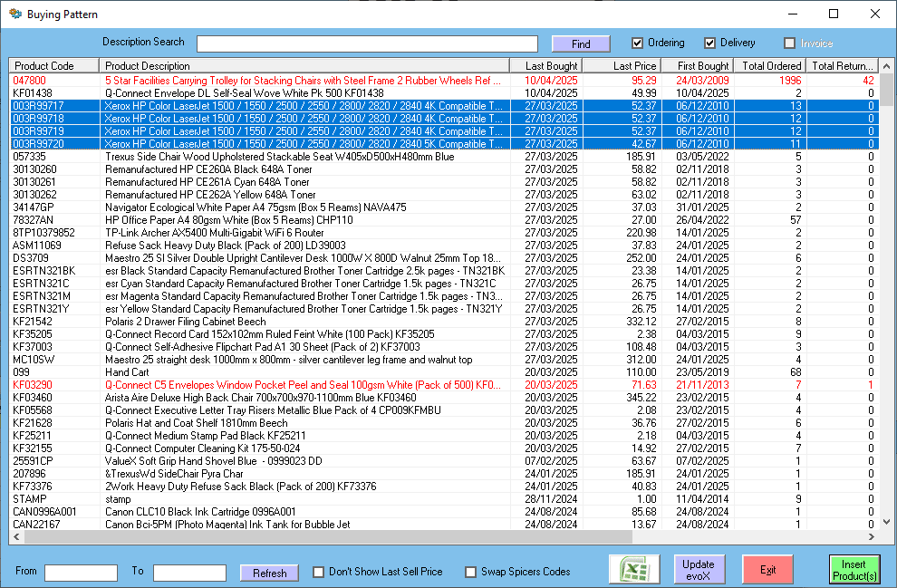This screenshot has height=588, width=897.
Task: Sort by the Total Return column header
Action: click(842, 66)
